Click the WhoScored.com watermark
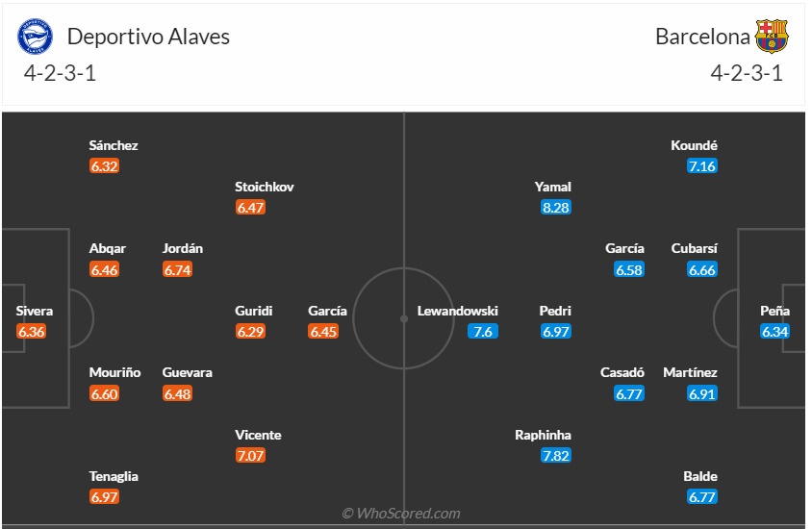Screen dimensions: 812x529 400,514
